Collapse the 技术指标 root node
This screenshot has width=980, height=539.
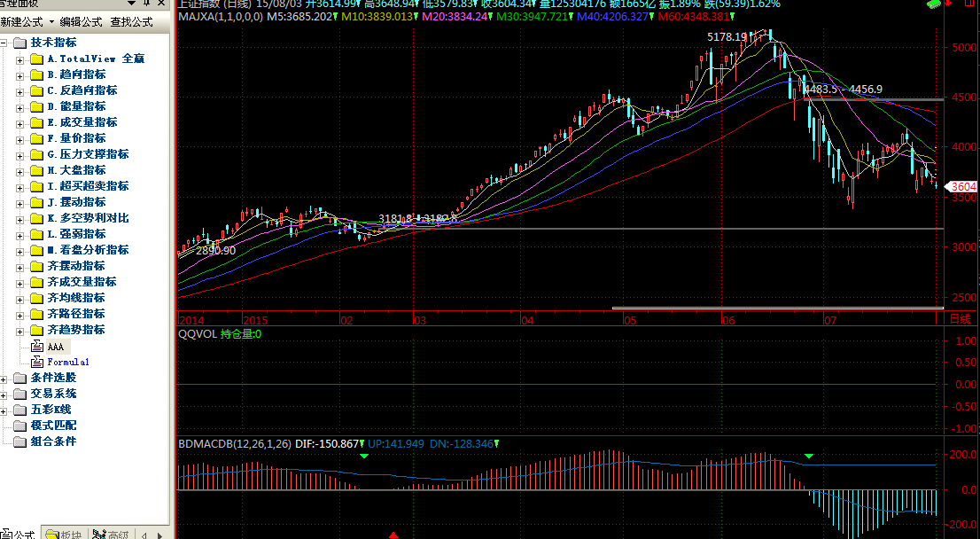(4, 43)
